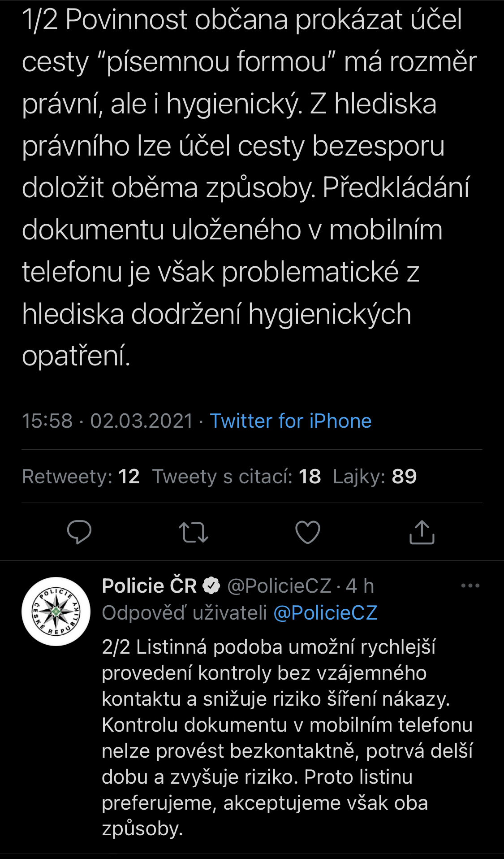
Task: Tap the 4 h reply timestamp
Action: [x=360, y=586]
